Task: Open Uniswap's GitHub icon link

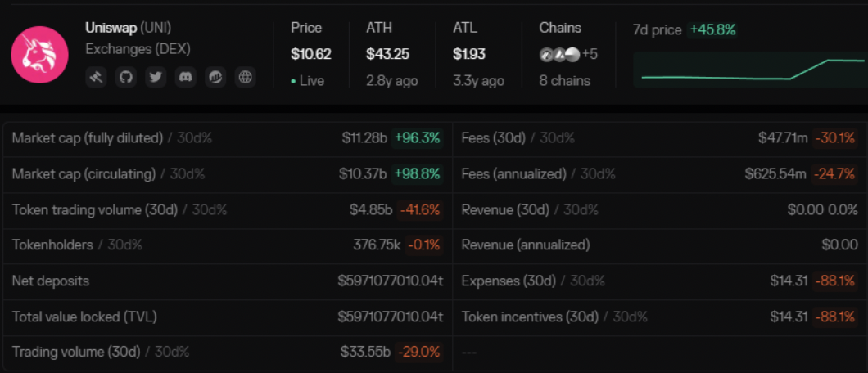Action: [x=126, y=77]
